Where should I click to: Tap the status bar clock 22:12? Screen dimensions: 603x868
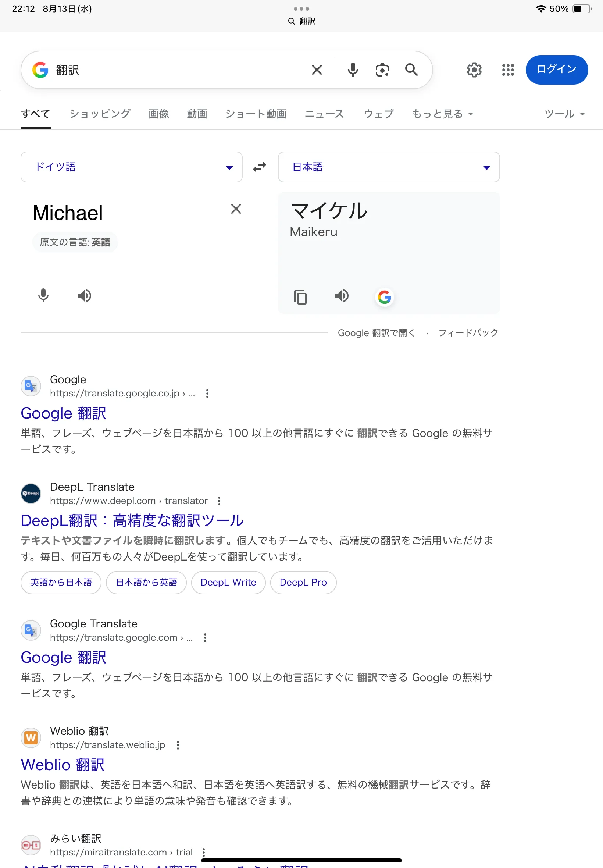point(24,9)
